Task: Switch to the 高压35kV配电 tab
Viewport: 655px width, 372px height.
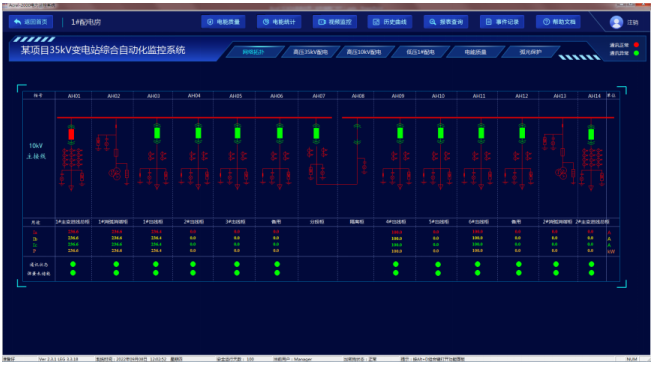Action: pos(310,52)
